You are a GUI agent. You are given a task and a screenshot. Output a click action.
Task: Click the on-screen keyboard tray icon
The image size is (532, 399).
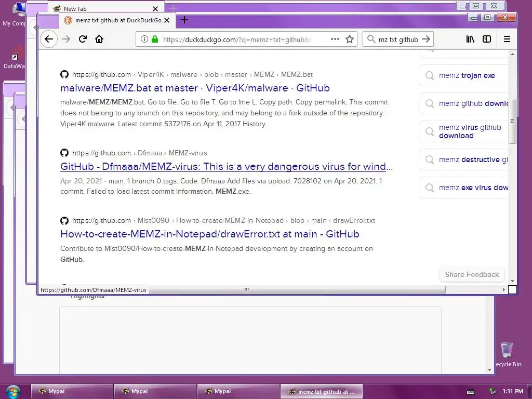(x=471, y=392)
